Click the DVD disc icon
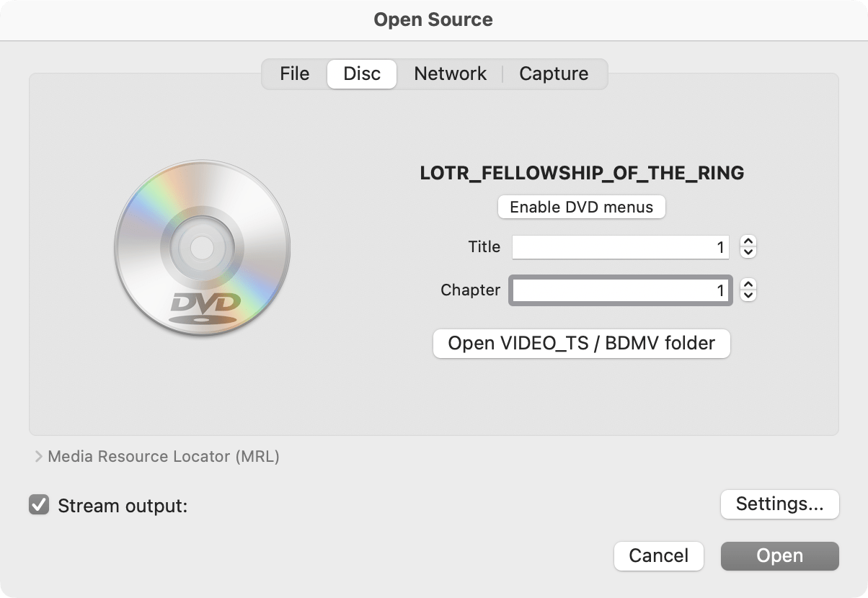Image resolution: width=868 pixels, height=598 pixels. click(x=202, y=249)
